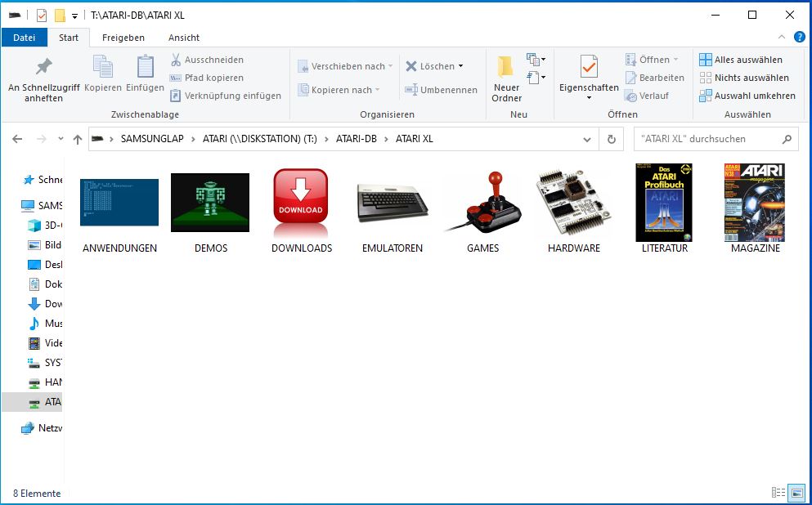Select the red DOWNLOADS folder icon
This screenshot has width=812, height=505.
[x=301, y=203]
